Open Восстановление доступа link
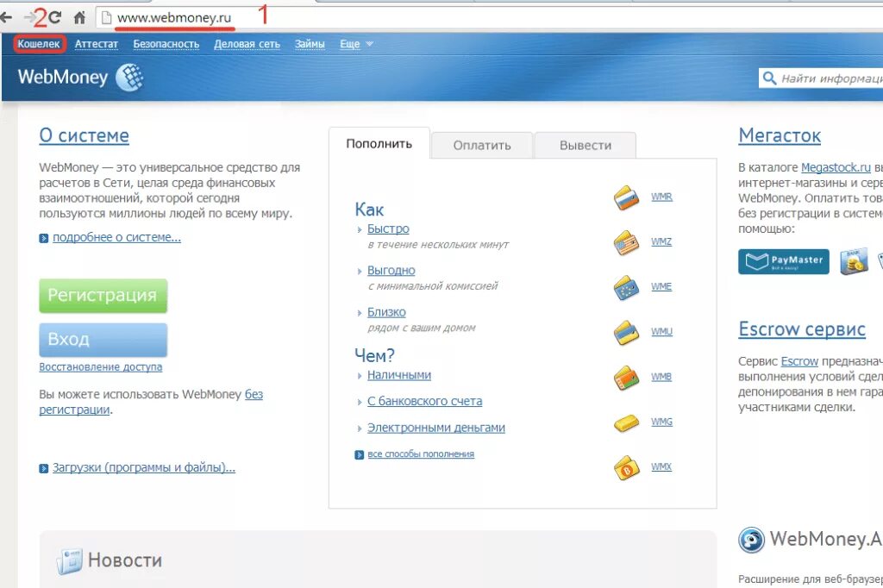883x588 pixels. point(101,367)
